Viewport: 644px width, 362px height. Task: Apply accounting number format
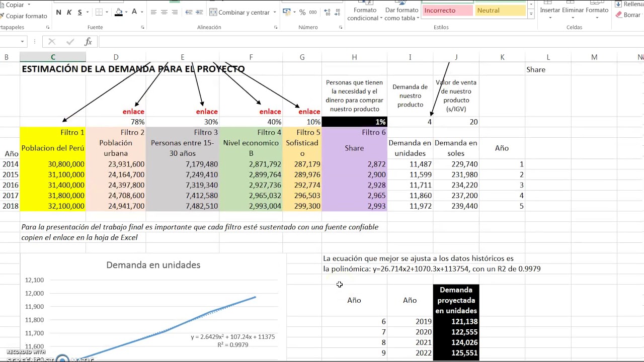coord(288,12)
